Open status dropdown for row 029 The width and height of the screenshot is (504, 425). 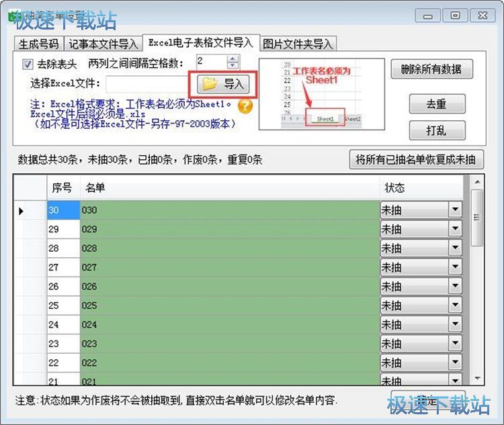tap(455, 229)
